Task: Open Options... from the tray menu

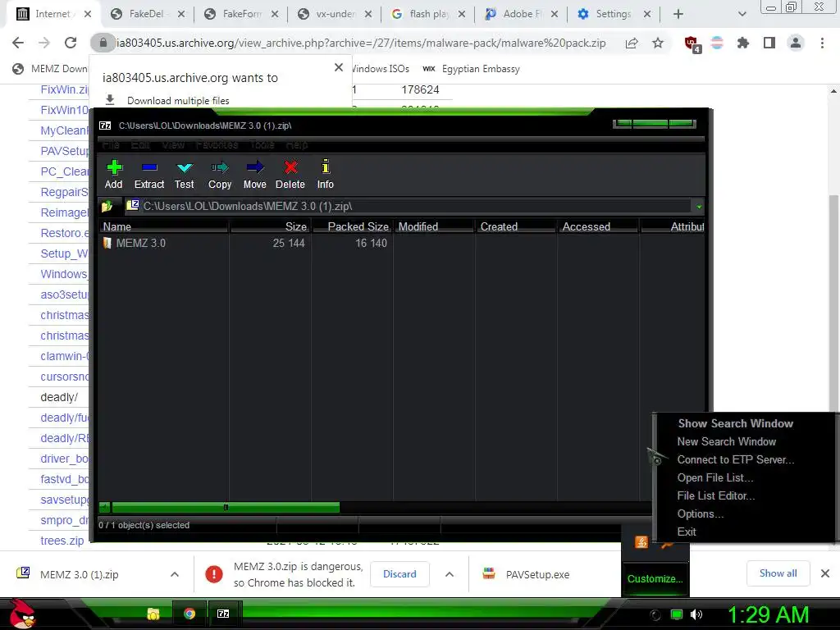Action: click(701, 514)
